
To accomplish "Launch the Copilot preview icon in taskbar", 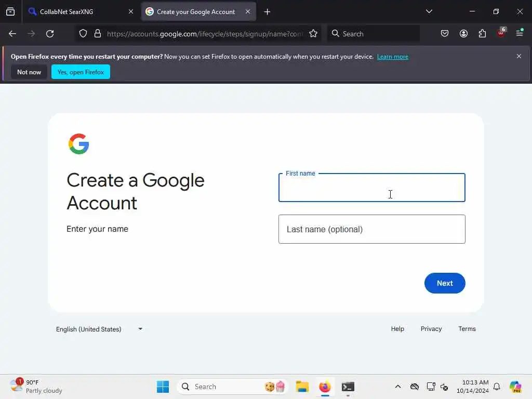I will 515,387.
